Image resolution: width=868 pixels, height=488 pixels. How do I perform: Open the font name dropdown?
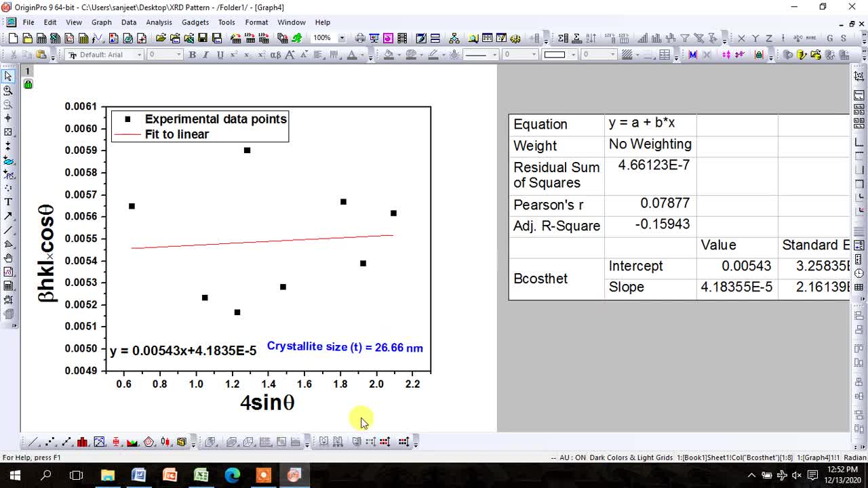tap(140, 55)
